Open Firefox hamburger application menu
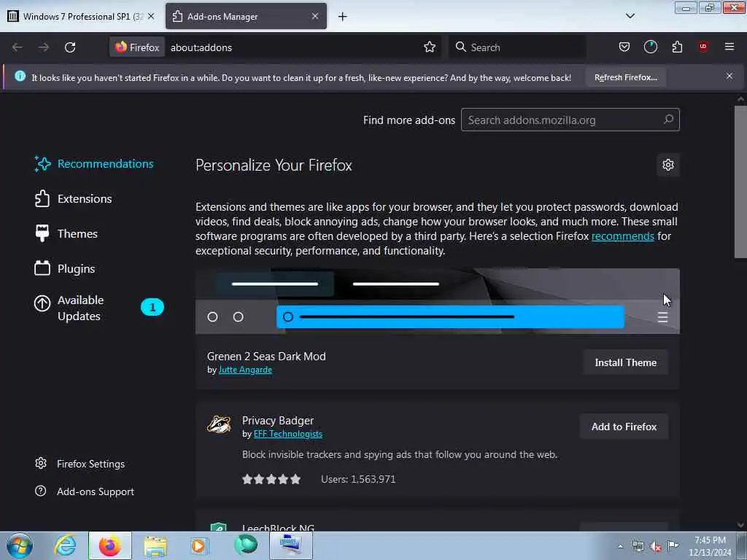The height and width of the screenshot is (560, 747). (x=729, y=47)
